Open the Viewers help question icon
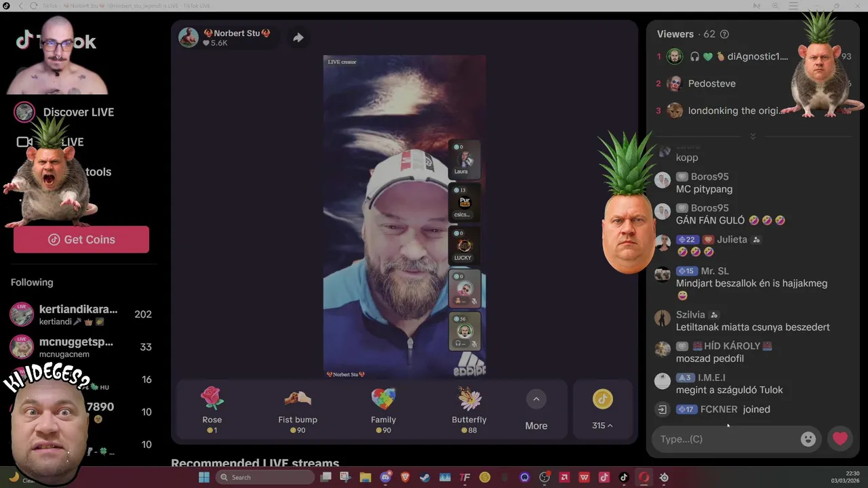 (724, 34)
